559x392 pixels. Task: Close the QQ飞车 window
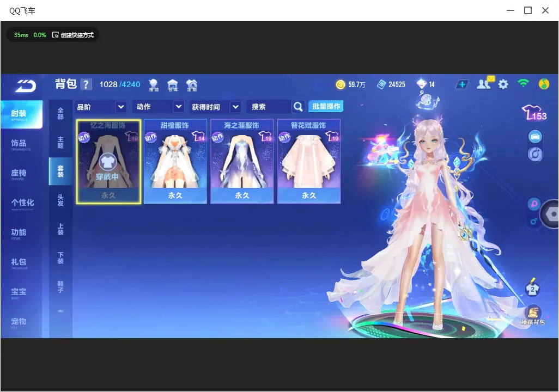[x=545, y=10]
